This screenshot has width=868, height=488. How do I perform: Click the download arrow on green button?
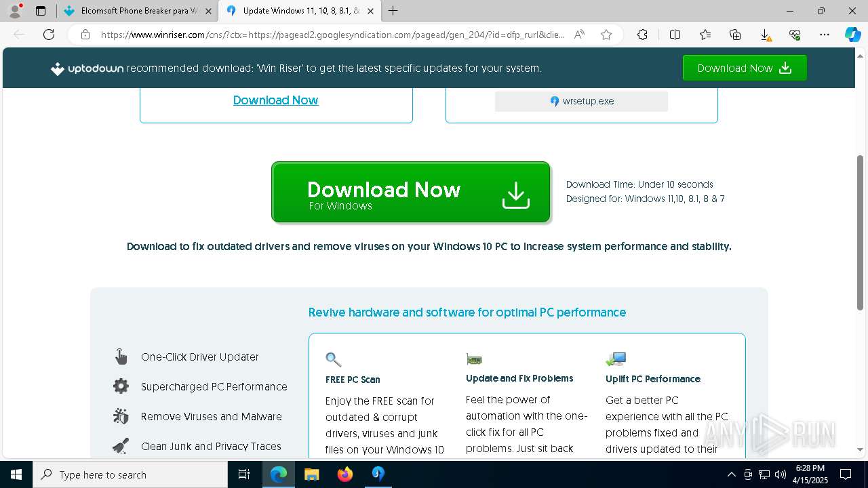click(515, 195)
